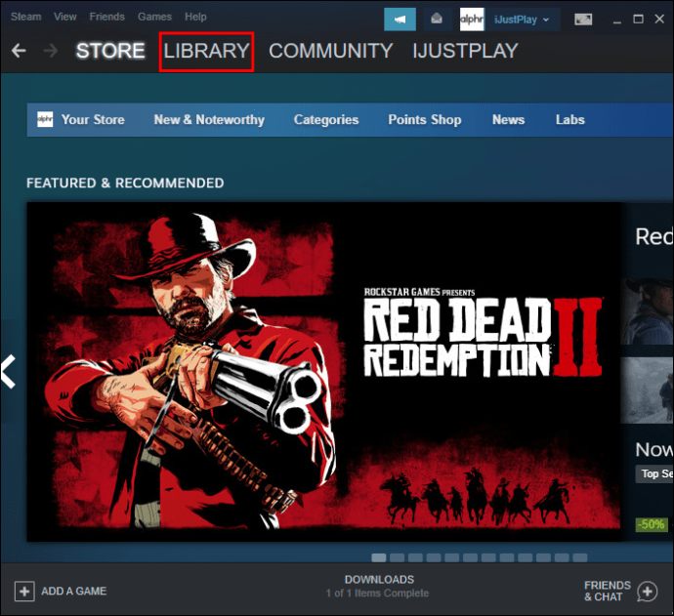
Task: Click the alphr profile avatar
Action: point(472,20)
